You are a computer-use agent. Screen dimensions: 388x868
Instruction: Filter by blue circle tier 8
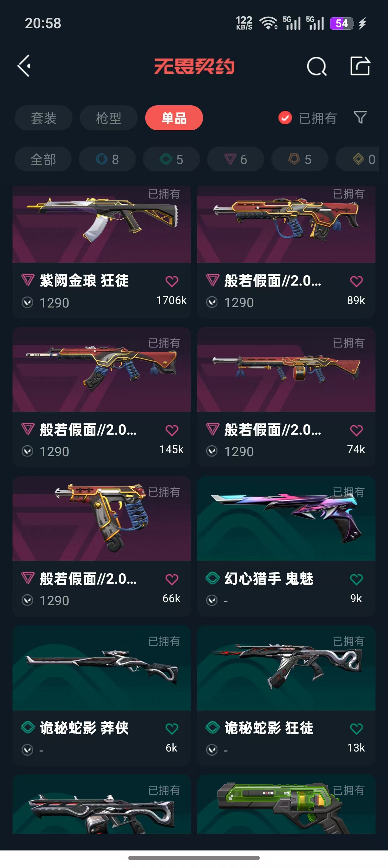click(x=107, y=159)
